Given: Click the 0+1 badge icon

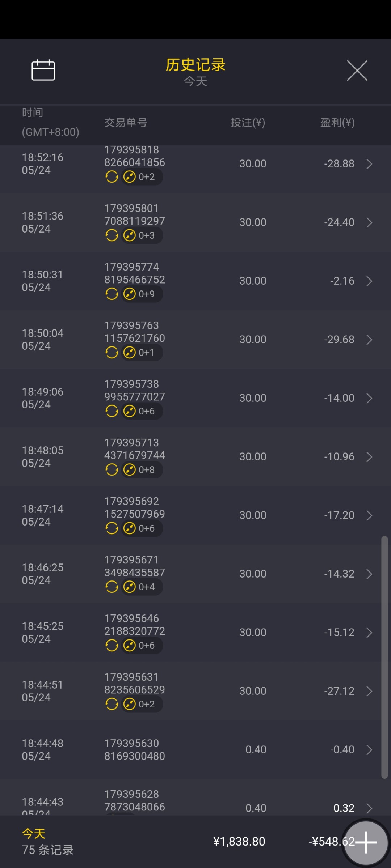Looking at the screenshot, I should coord(130,353).
